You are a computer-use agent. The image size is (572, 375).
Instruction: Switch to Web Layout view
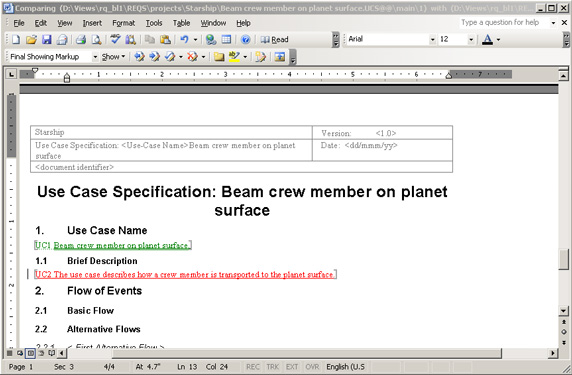[20, 353]
